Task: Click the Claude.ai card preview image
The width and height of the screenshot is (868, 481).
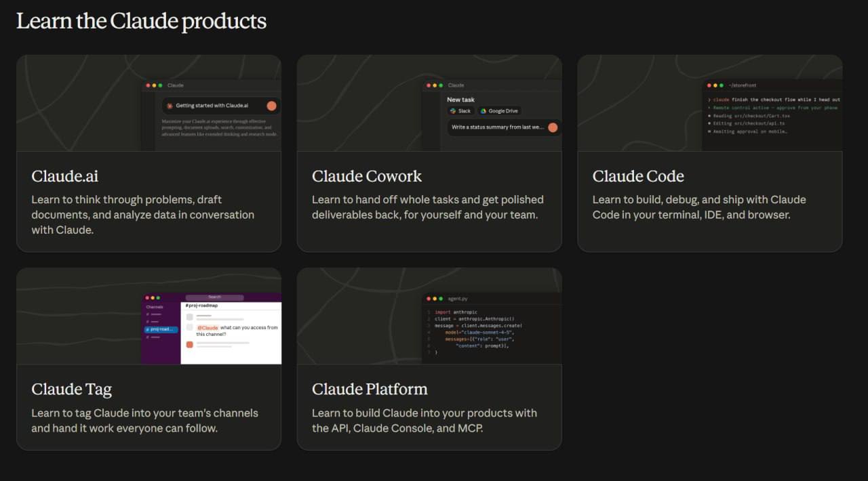Action: pos(149,103)
